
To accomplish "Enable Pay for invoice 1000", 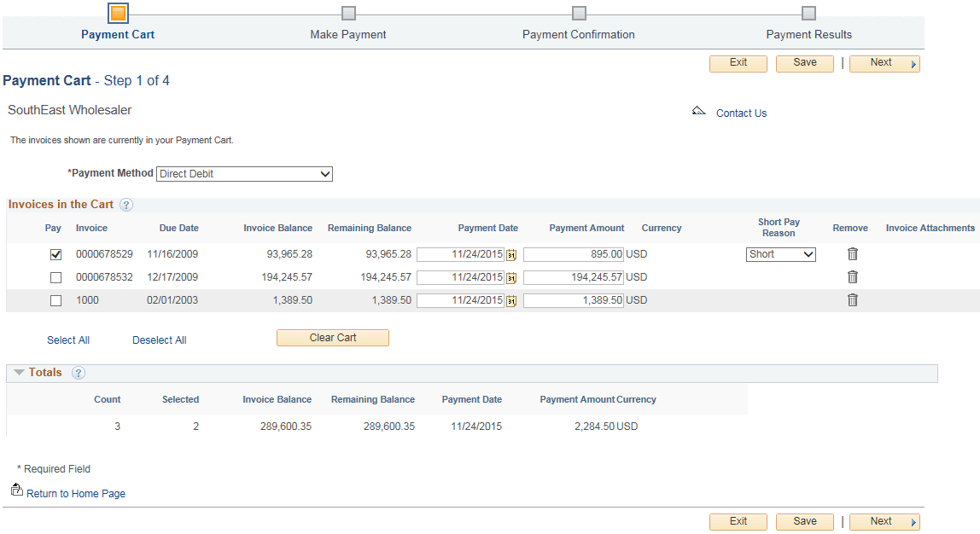I will tap(55, 299).
